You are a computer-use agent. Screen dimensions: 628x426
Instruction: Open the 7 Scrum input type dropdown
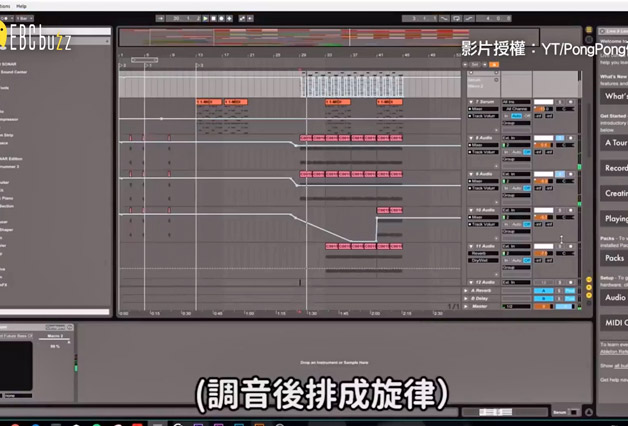point(516,102)
